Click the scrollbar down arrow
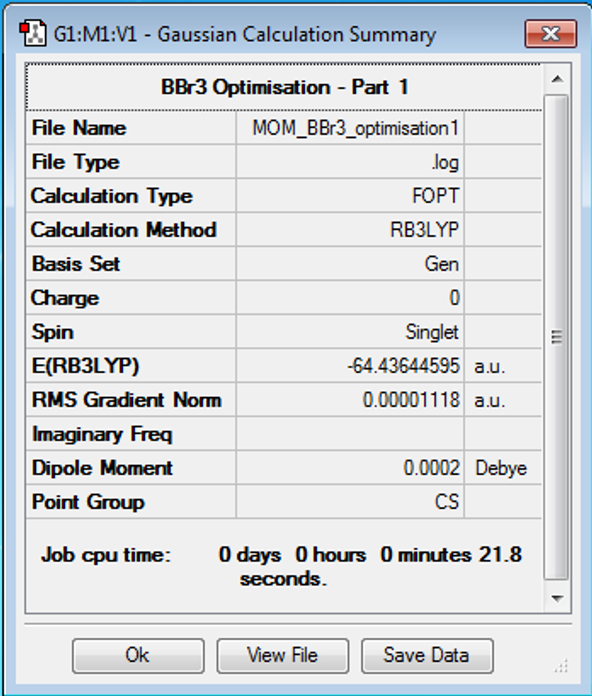592x696 pixels. [x=557, y=598]
